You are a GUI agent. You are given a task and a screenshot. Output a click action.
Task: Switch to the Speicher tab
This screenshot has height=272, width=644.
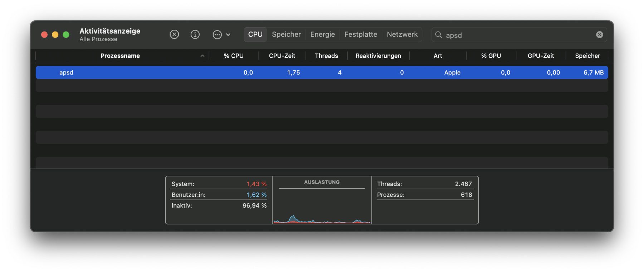(x=286, y=35)
